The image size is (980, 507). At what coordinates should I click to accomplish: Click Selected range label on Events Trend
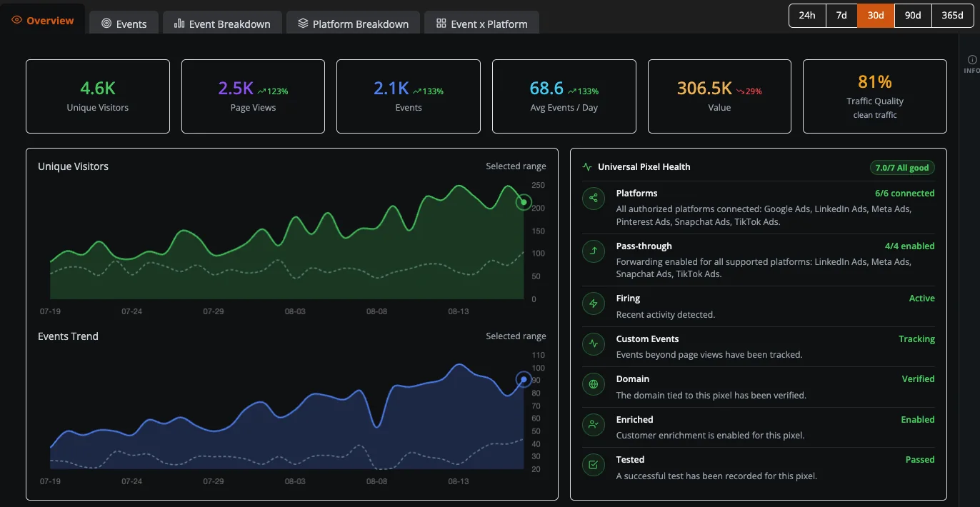[x=516, y=336]
